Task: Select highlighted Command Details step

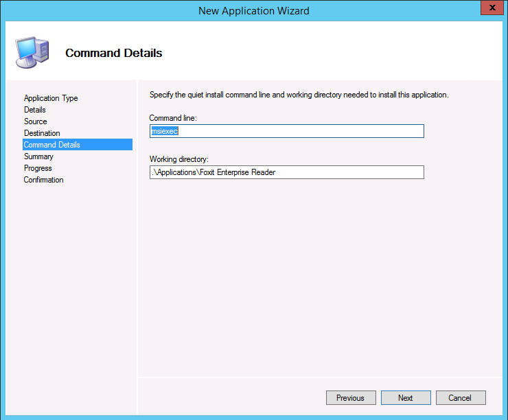Action: 52,145
